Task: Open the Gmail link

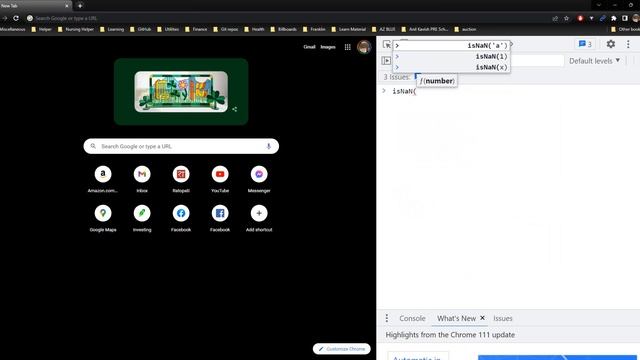Action: [309, 47]
